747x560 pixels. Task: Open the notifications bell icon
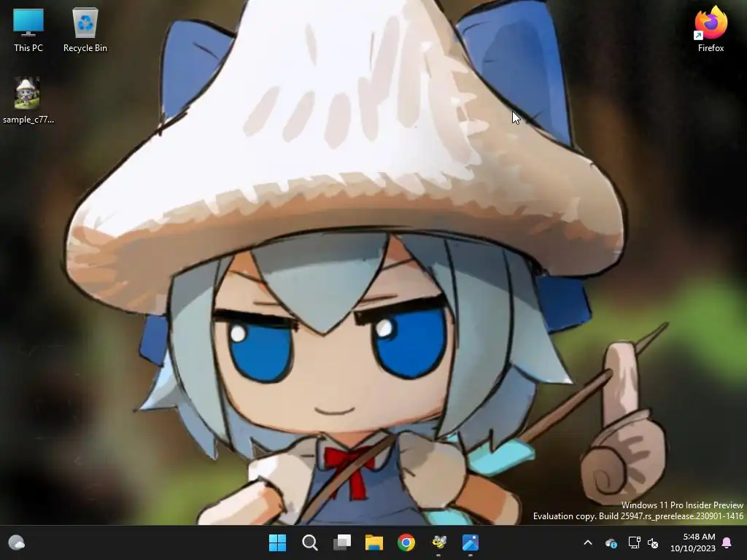[727, 542]
